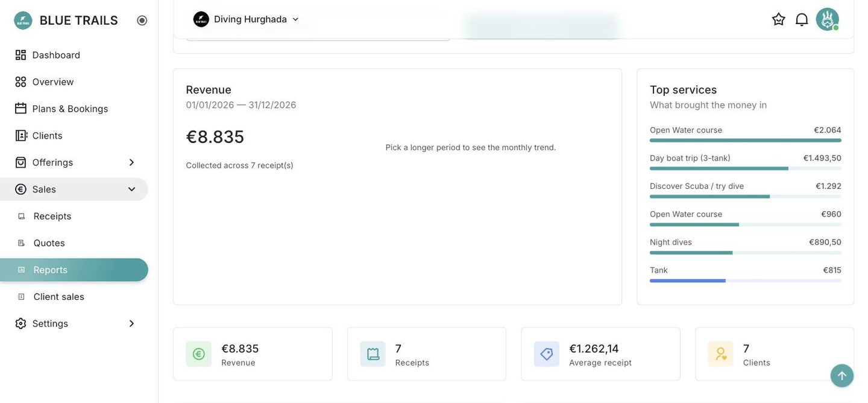Open Receipts under Sales

[74, 216]
